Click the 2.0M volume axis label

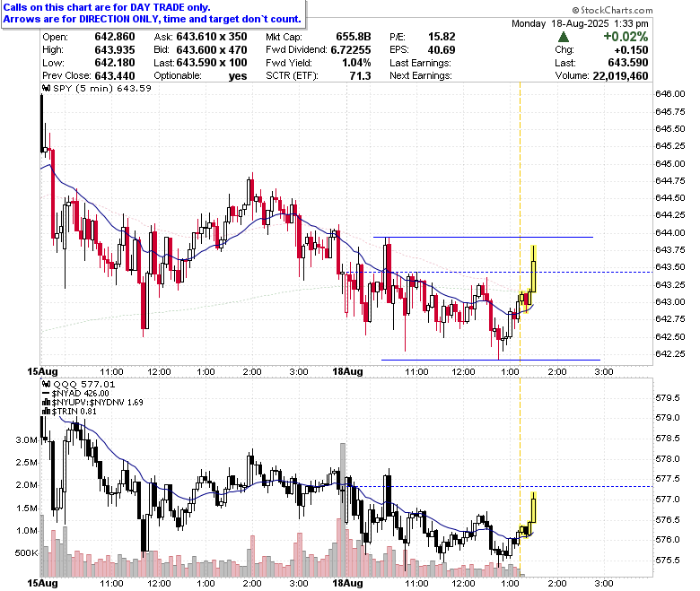(x=27, y=485)
